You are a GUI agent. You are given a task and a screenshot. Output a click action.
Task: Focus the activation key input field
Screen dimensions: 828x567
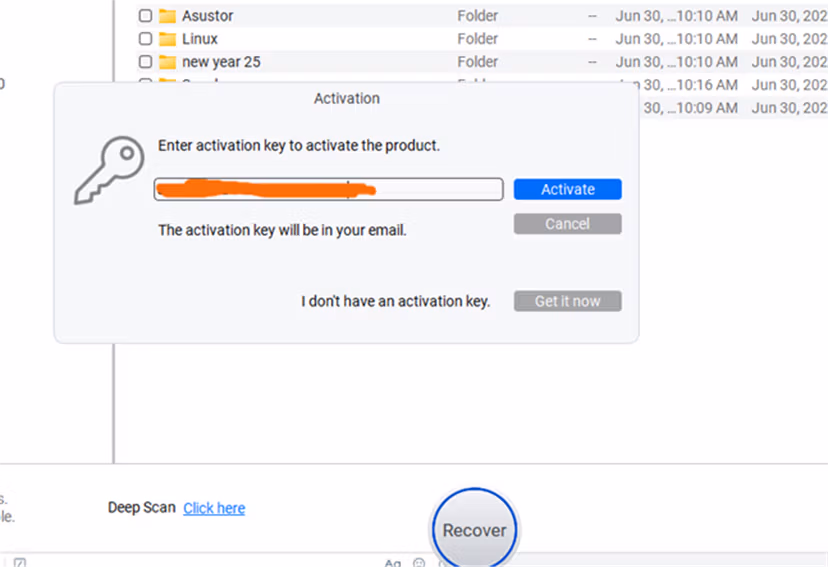328,190
